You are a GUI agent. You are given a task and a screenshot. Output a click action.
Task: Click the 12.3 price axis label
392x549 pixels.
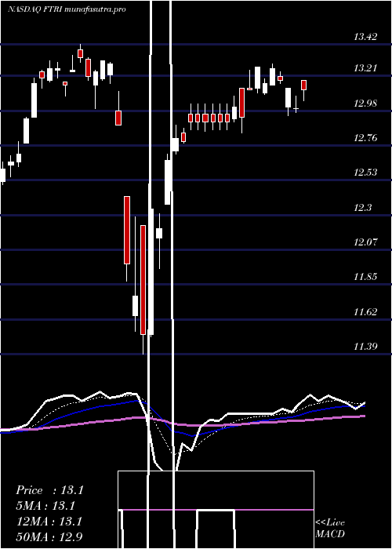[362, 207]
